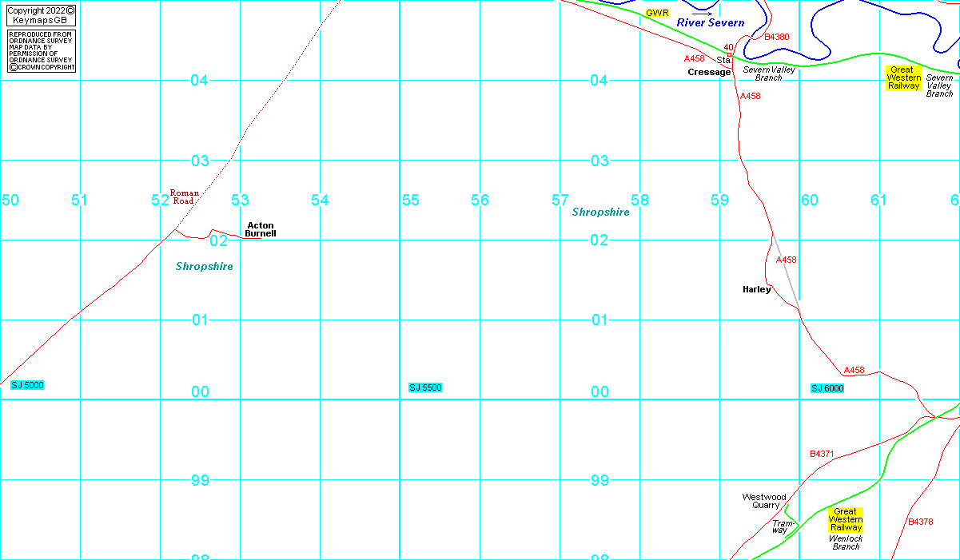This screenshot has height=560, width=960.
Task: Click the B4380 road number
Action: click(776, 37)
